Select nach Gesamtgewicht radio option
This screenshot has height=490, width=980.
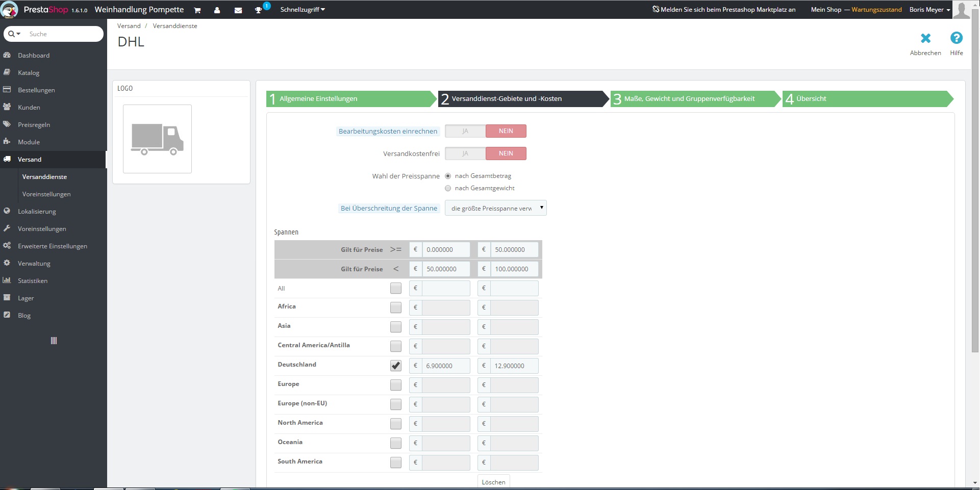coord(448,188)
